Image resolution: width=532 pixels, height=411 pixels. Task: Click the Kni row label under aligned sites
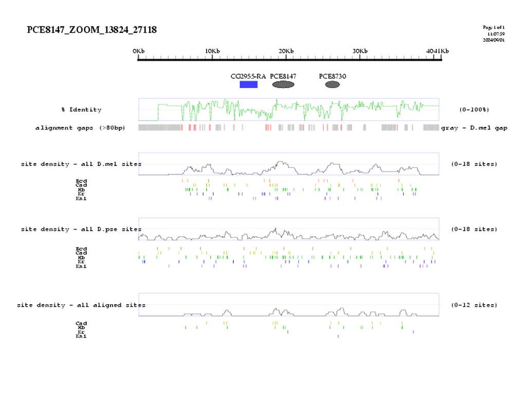(x=81, y=336)
